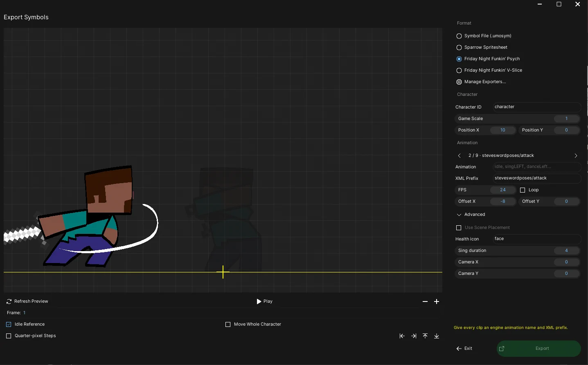
Task: Click the Character ID input field
Action: (x=537, y=107)
